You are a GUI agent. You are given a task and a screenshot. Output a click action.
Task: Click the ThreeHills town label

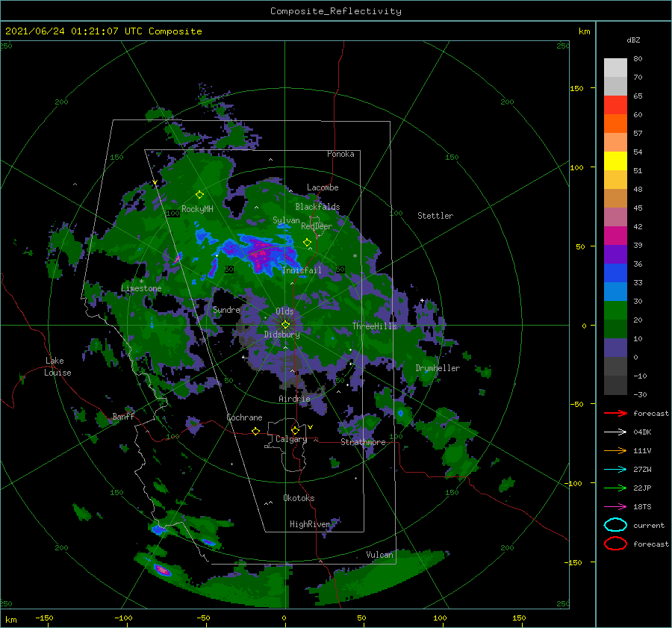click(x=375, y=326)
